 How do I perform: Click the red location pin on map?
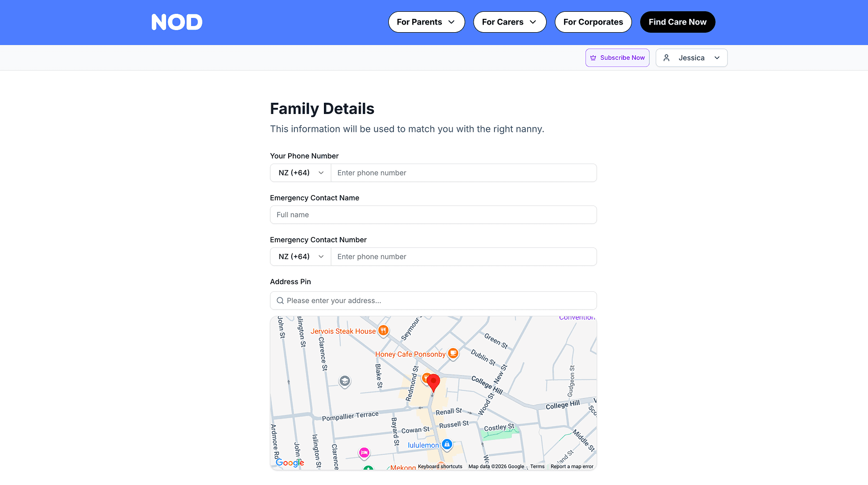[433, 382]
